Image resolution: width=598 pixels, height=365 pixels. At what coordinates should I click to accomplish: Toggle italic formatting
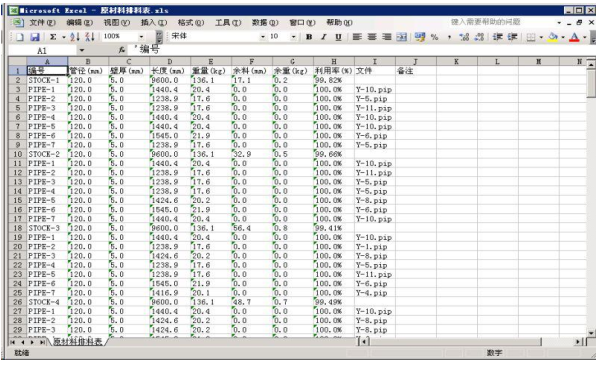(323, 37)
